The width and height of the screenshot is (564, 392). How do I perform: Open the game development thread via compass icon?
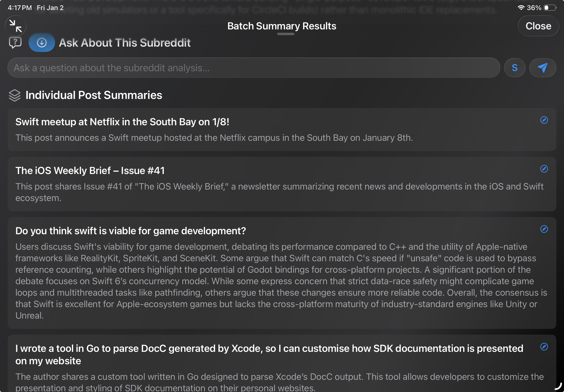point(544,229)
